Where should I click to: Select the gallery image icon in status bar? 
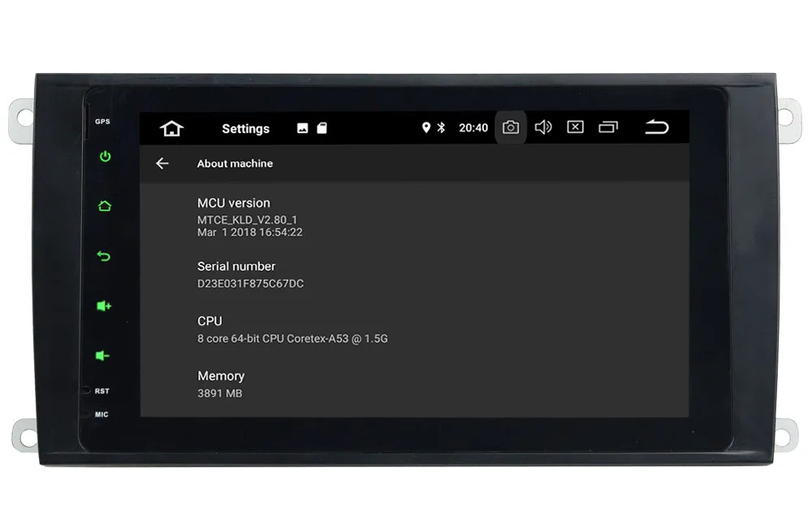tap(302, 128)
